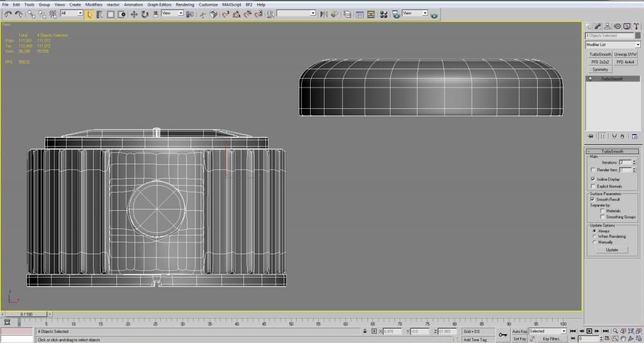Select the When Rendering radio option
Image resolution: width=644 pixels, height=343 pixels.
click(x=594, y=237)
